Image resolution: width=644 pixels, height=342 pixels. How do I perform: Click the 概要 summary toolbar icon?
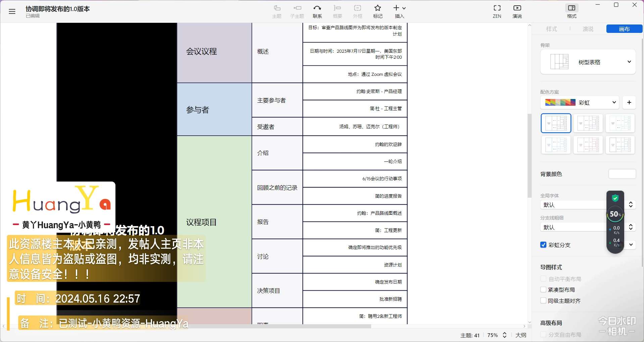(x=337, y=11)
